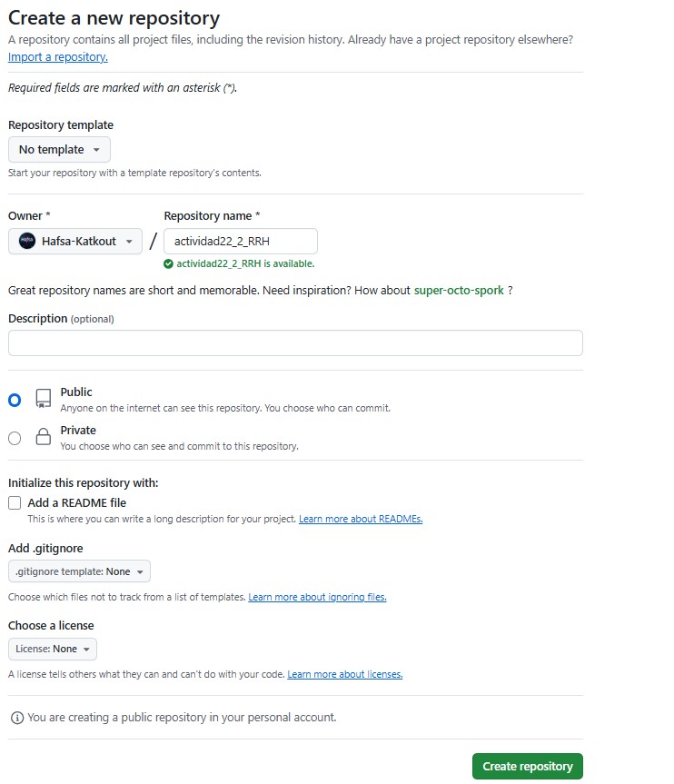Image resolution: width=674 pixels, height=784 pixels.
Task: Follow the Import a repository link
Action: 58,57
